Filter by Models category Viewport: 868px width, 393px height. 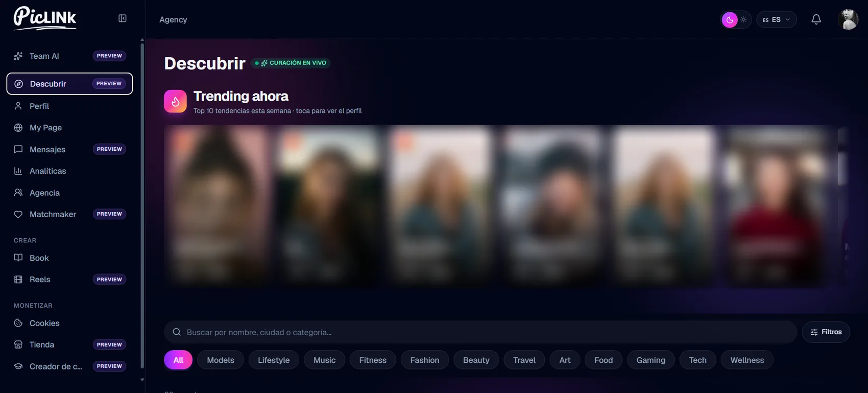(221, 360)
